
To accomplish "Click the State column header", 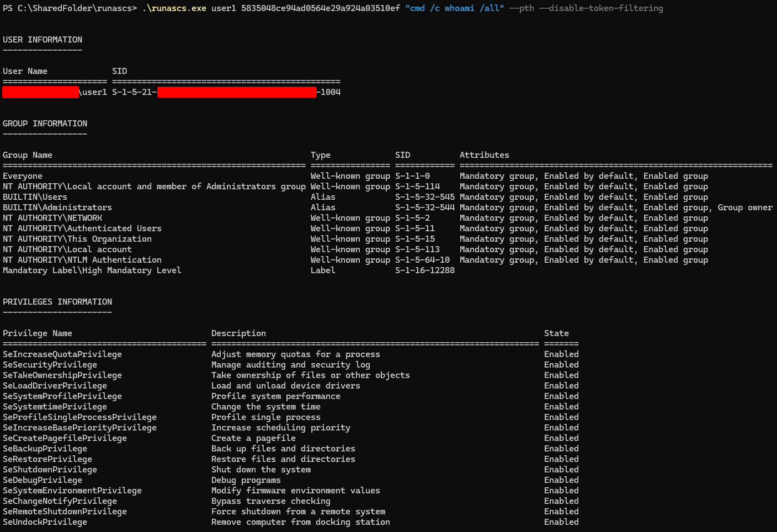I will [556, 333].
